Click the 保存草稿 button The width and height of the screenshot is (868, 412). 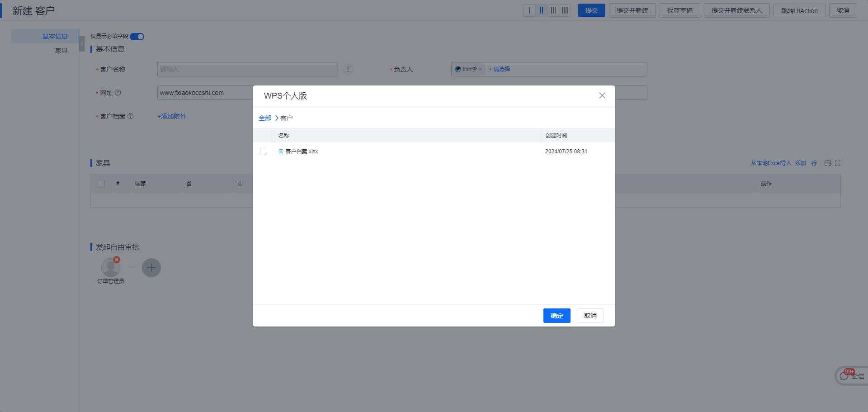[x=679, y=10]
